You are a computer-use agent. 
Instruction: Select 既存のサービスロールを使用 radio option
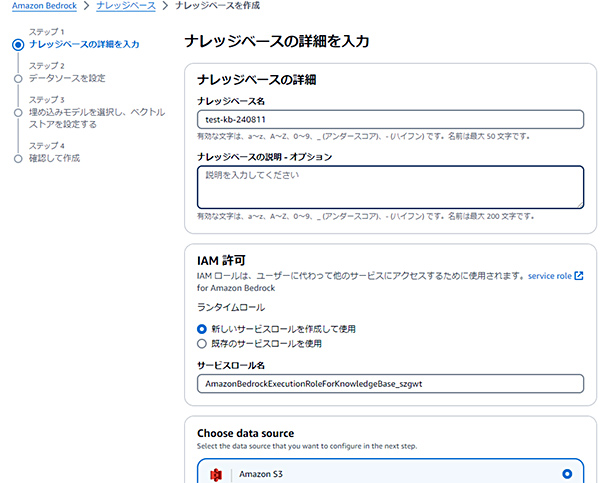pos(201,343)
